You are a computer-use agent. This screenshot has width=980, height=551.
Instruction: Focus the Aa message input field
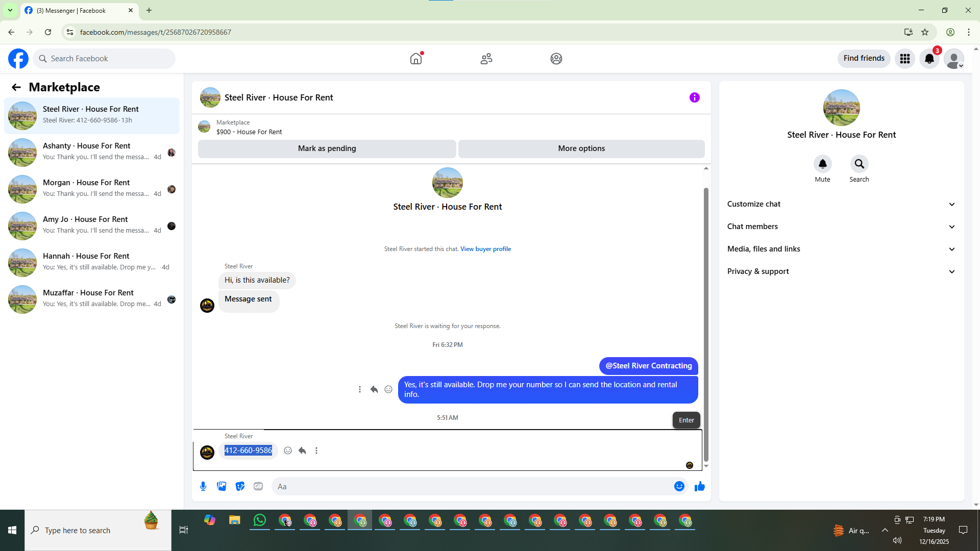473,486
